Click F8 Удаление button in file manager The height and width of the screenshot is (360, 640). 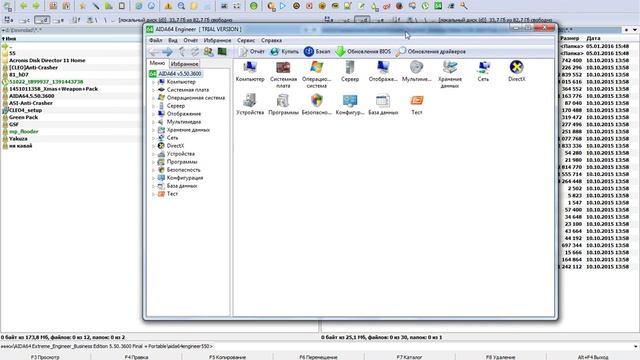click(500, 357)
